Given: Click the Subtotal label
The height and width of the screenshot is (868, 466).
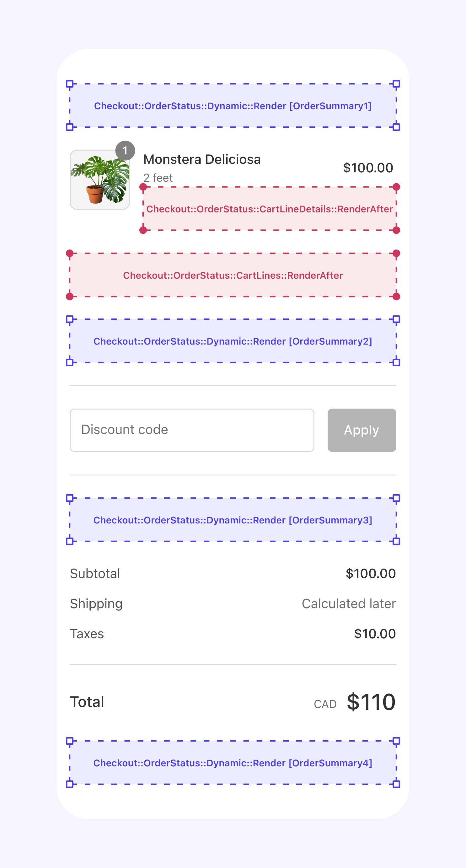Looking at the screenshot, I should pyautogui.click(x=95, y=574).
